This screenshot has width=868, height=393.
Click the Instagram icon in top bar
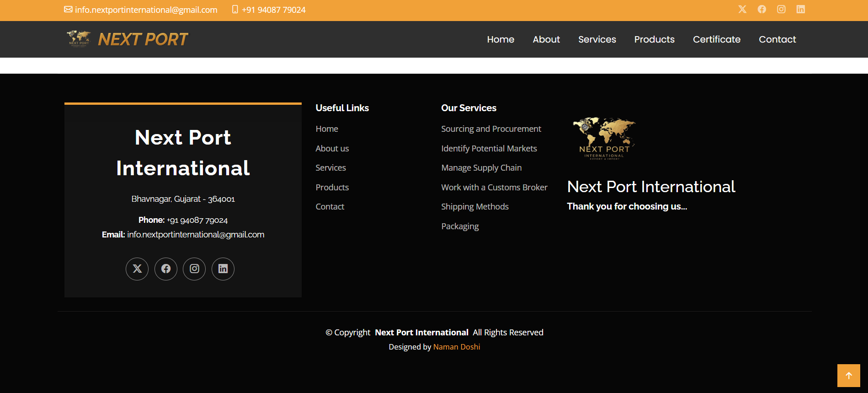click(781, 9)
